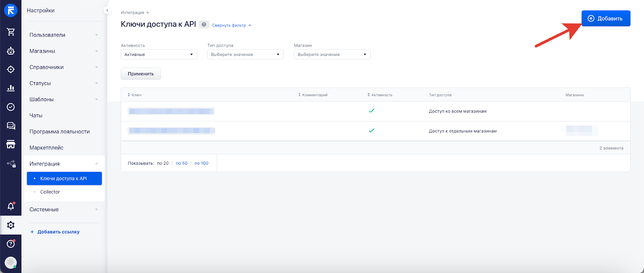Expand the Справочники menu section
644x273 pixels.
click(x=64, y=67)
